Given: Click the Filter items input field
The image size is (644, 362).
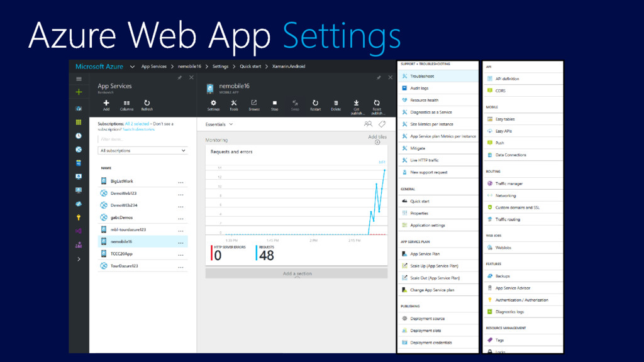Looking at the screenshot, I should [143, 139].
